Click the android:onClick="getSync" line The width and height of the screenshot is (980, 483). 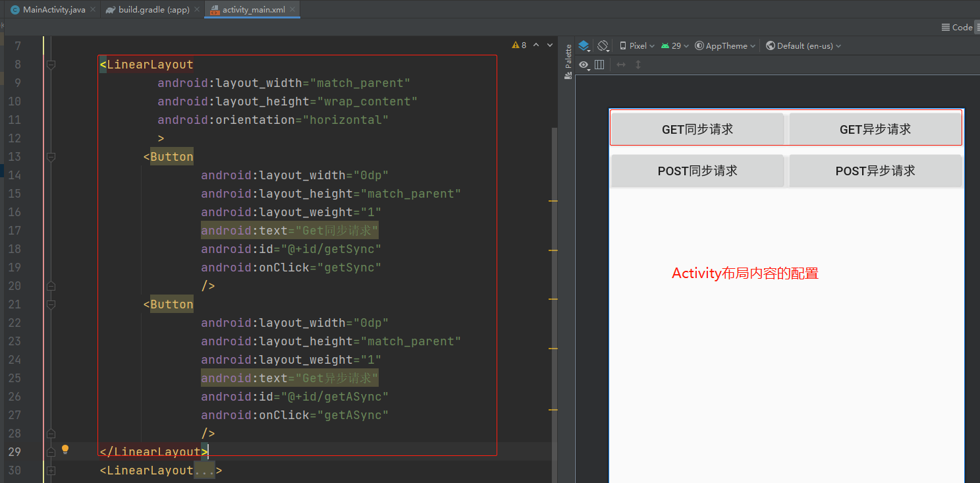(291, 268)
